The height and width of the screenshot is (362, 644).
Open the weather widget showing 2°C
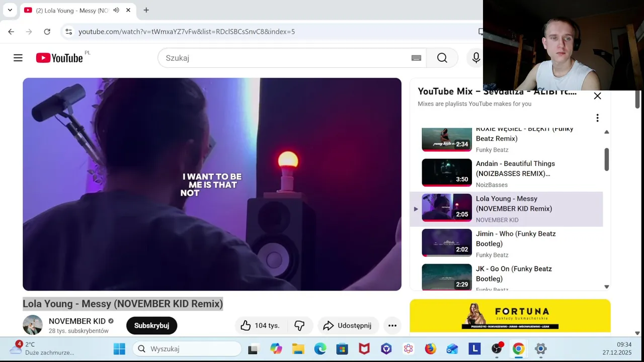43,348
